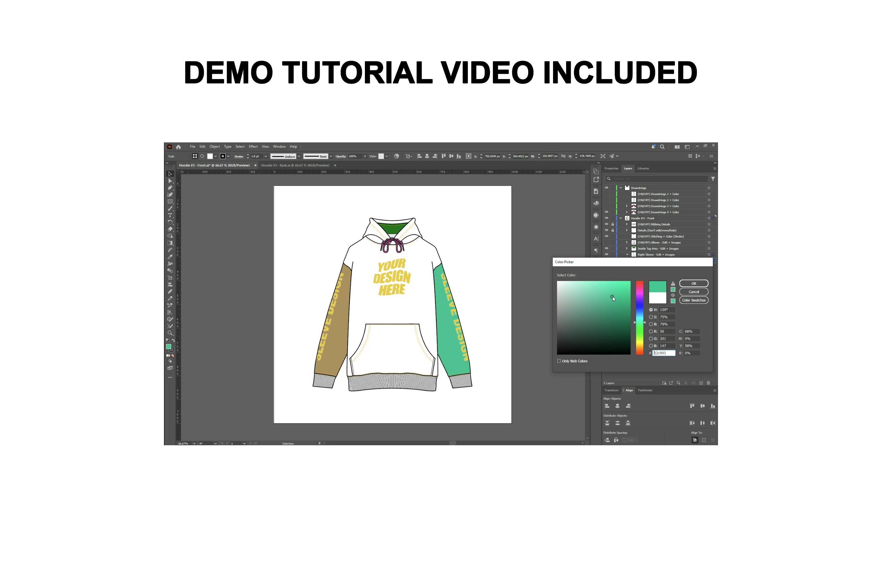Select the Direct Selection tool
The width and height of the screenshot is (882, 588).
(x=170, y=181)
